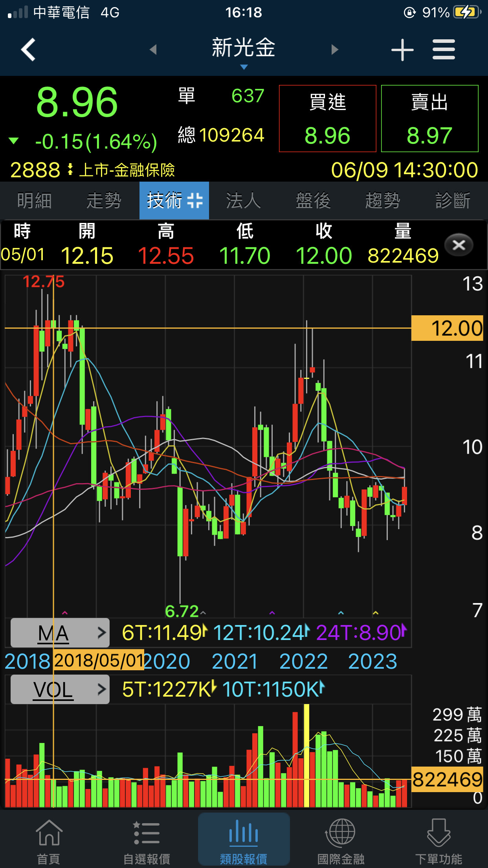Open 類股報價 sector quotes
This screenshot has width=488, height=868.
tap(244, 840)
